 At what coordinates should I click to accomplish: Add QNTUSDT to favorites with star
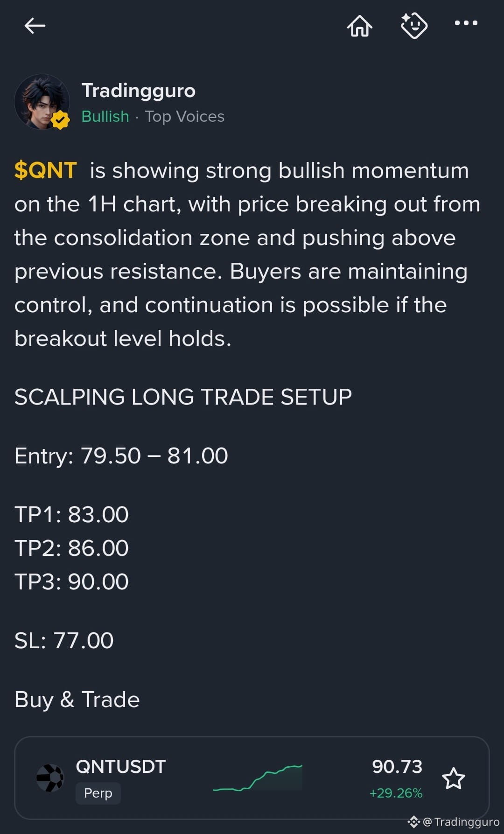pyautogui.click(x=453, y=778)
